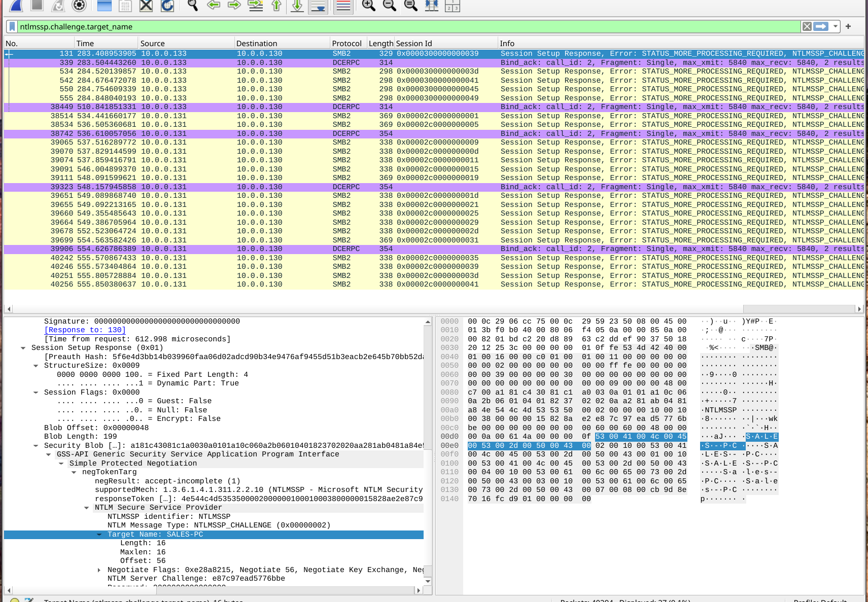
Task: Toggle packet list colorization
Action: coord(343,6)
